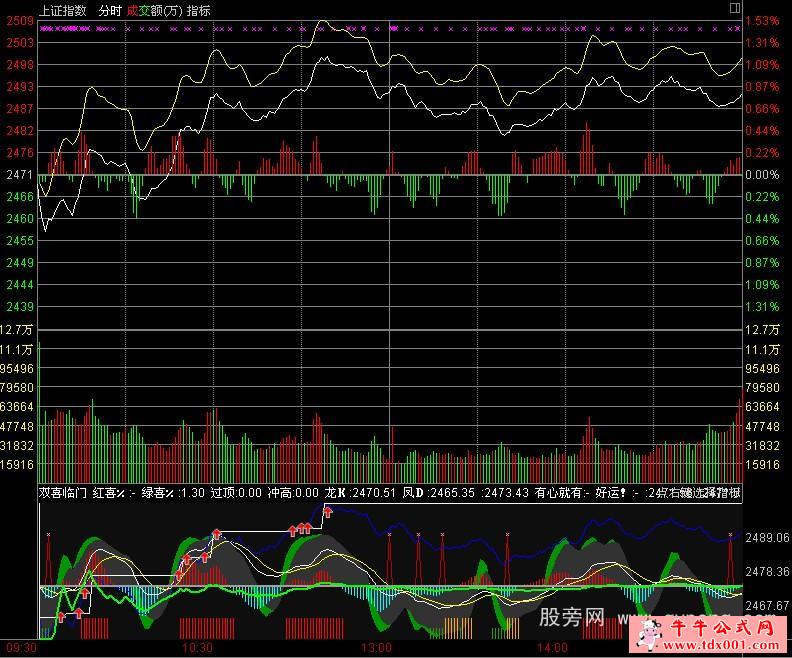Select the 上证指数 index title

click(62, 10)
